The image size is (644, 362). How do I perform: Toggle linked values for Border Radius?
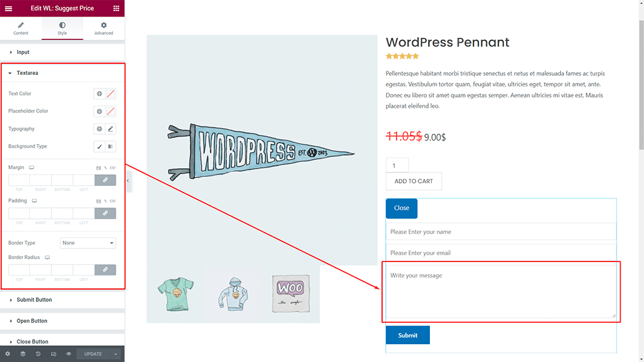(x=105, y=269)
